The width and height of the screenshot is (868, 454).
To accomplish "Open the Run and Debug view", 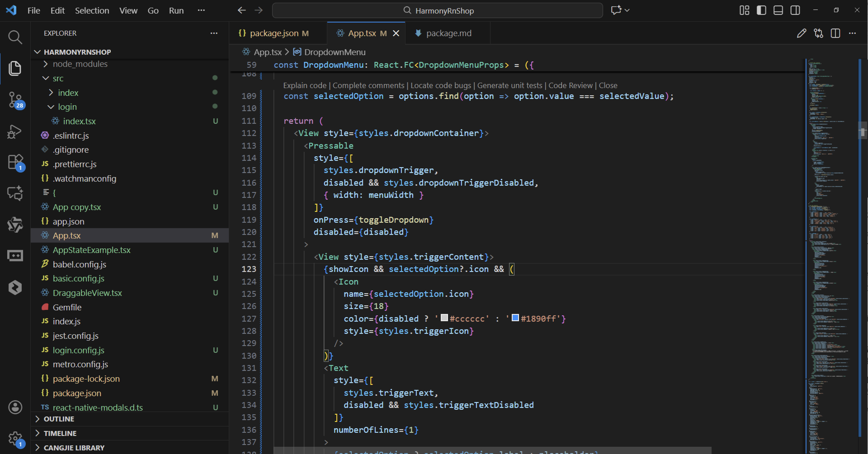I will 15,131.
